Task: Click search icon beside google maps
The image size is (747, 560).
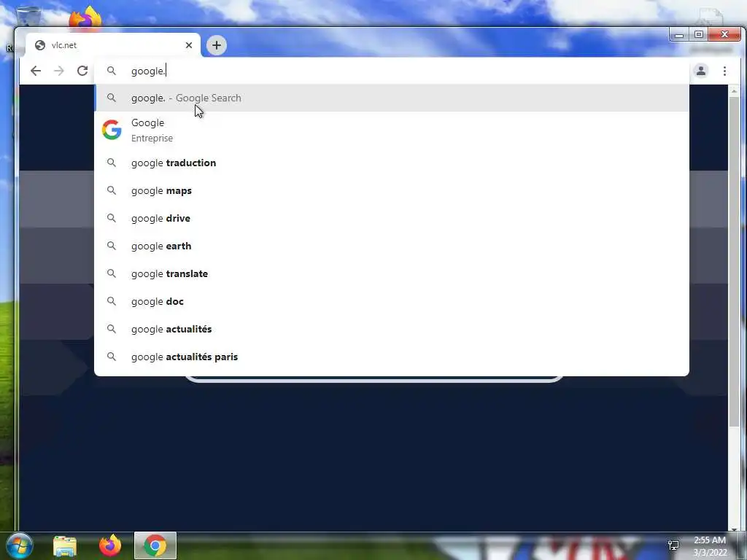Action: tap(112, 190)
